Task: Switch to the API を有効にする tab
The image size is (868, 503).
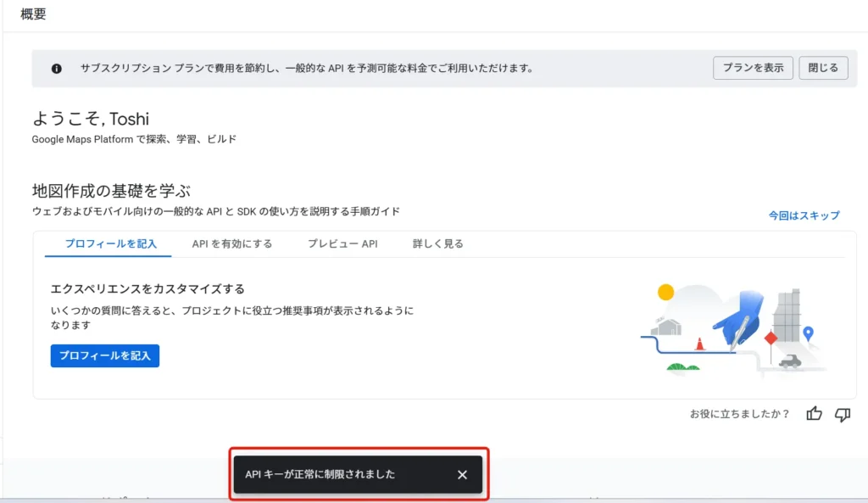Action: point(232,244)
